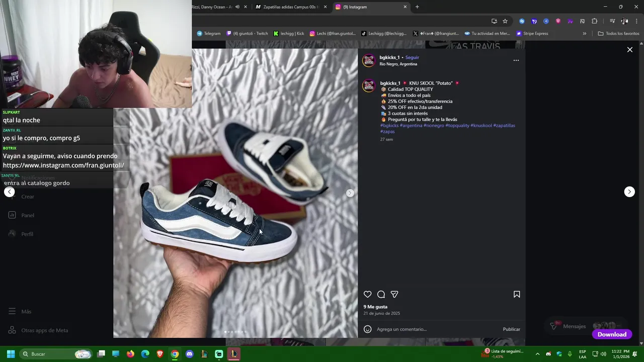Bookmark this page with the star icon
Screen dimensions: 644x362
(505, 21)
